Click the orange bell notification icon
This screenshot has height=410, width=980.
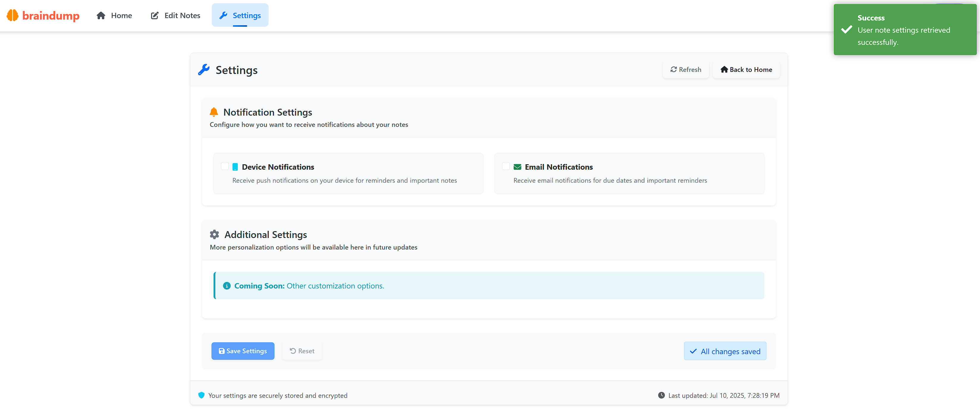[214, 112]
